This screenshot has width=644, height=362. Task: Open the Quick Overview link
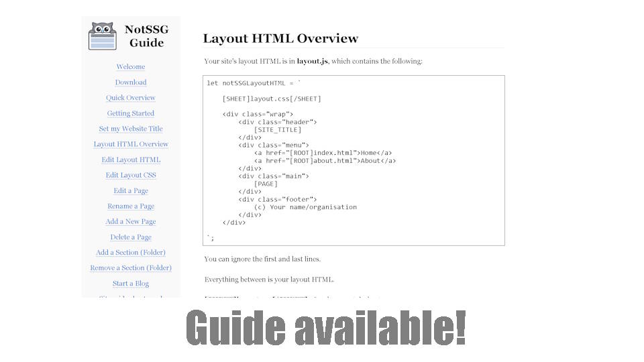(x=131, y=98)
